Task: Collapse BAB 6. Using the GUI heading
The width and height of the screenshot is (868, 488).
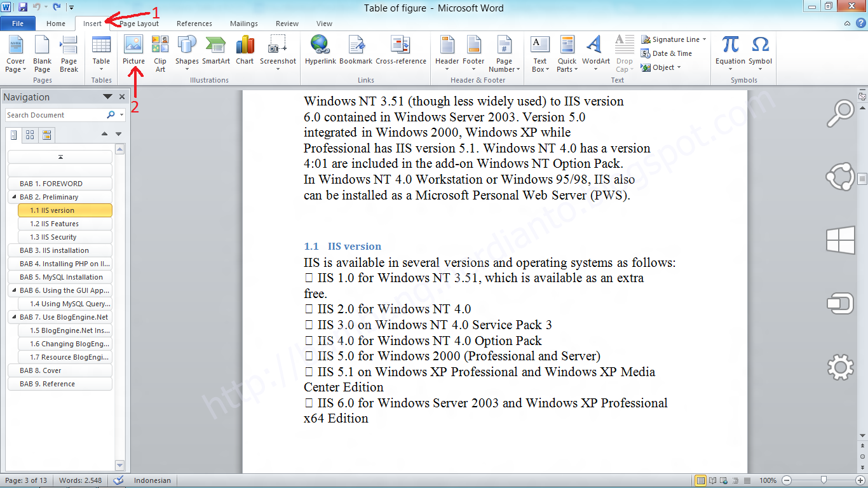Action: (14, 290)
